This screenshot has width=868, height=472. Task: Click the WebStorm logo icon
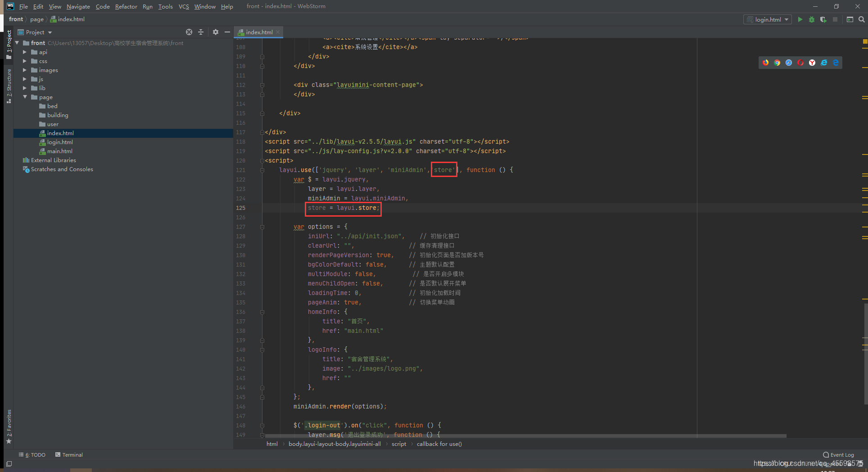[x=10, y=6]
